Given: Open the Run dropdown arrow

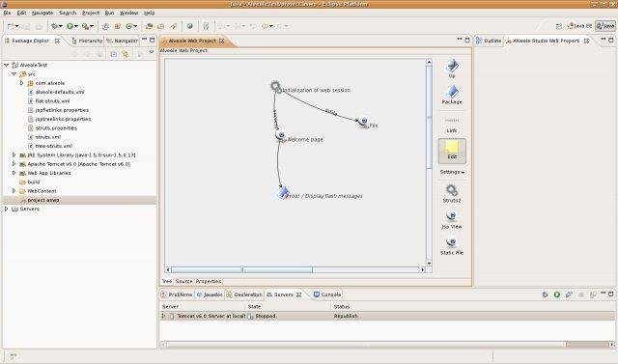Looking at the screenshot, I should 76,26.
